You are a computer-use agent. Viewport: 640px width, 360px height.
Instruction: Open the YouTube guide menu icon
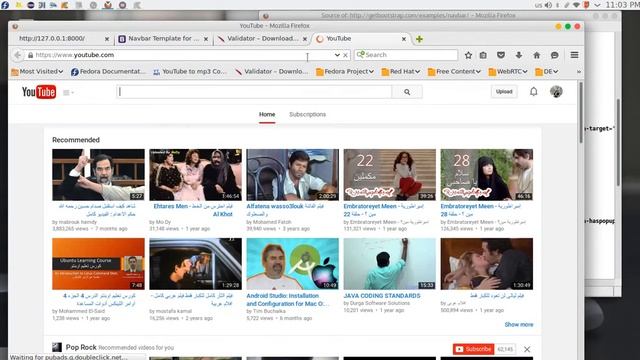(68, 93)
